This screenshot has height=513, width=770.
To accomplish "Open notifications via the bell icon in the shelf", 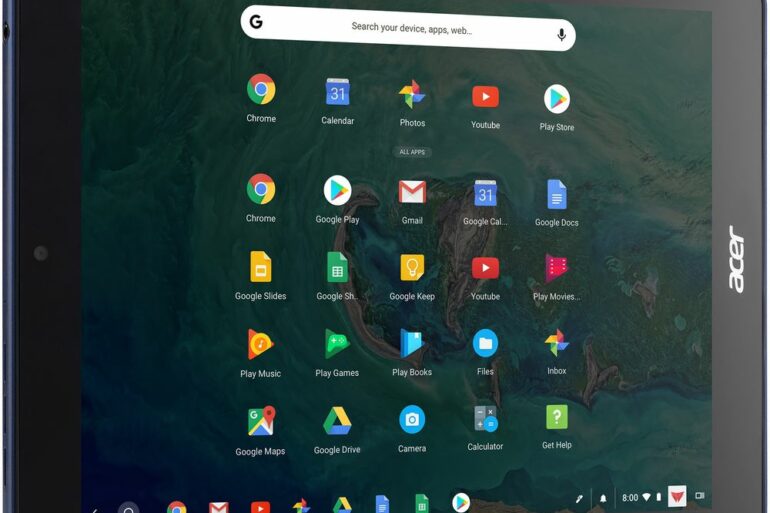I will tap(603, 499).
